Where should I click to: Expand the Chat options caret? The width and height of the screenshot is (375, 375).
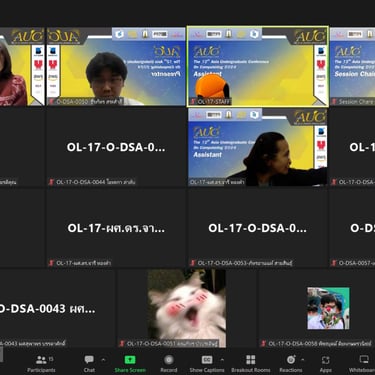[x=103, y=360]
